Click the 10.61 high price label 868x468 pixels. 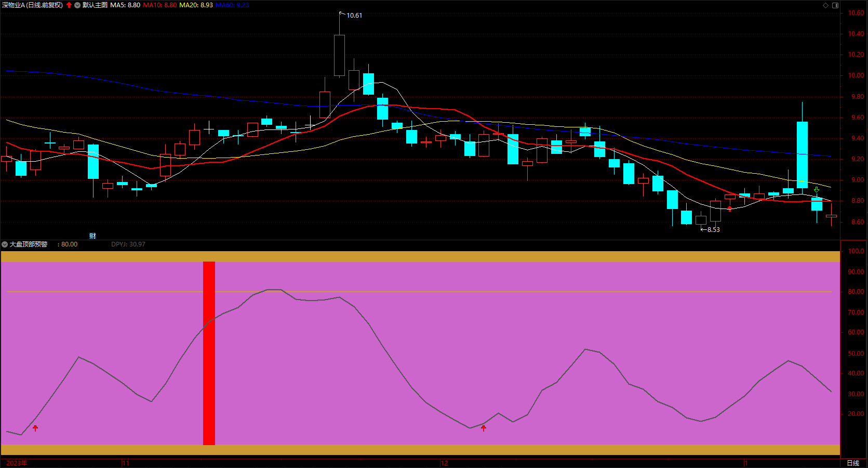tap(354, 16)
